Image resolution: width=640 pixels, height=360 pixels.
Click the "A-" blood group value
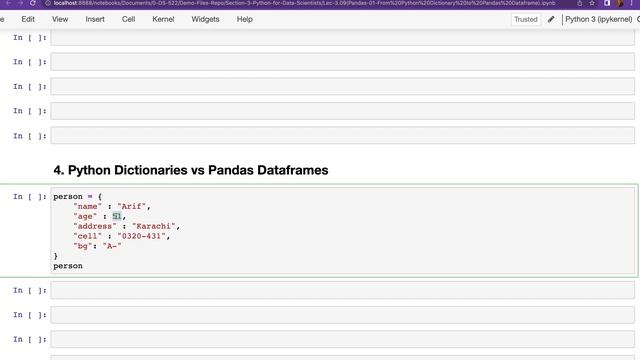pyautogui.click(x=112, y=246)
